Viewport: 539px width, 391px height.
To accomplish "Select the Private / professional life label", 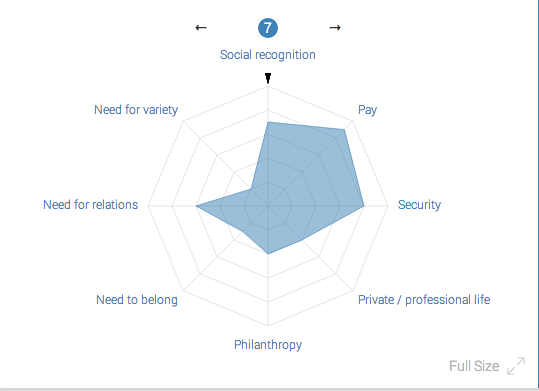I will point(424,300).
